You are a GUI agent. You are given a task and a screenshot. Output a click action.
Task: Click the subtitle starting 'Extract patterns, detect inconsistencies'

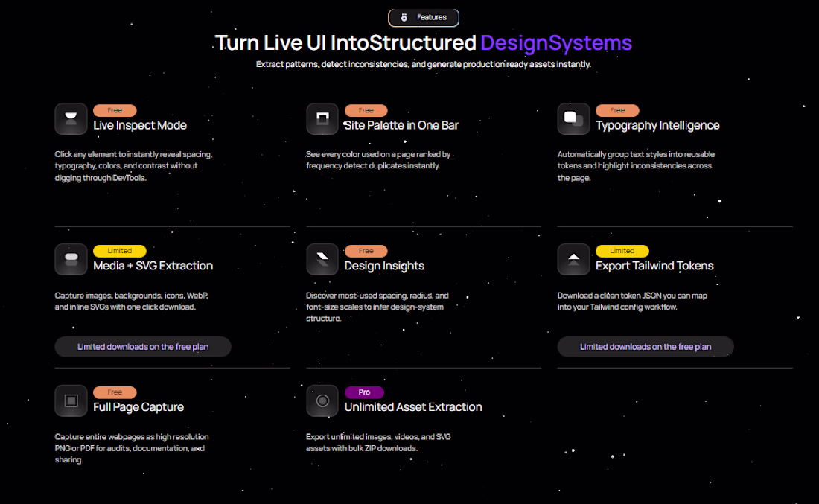[x=424, y=64]
